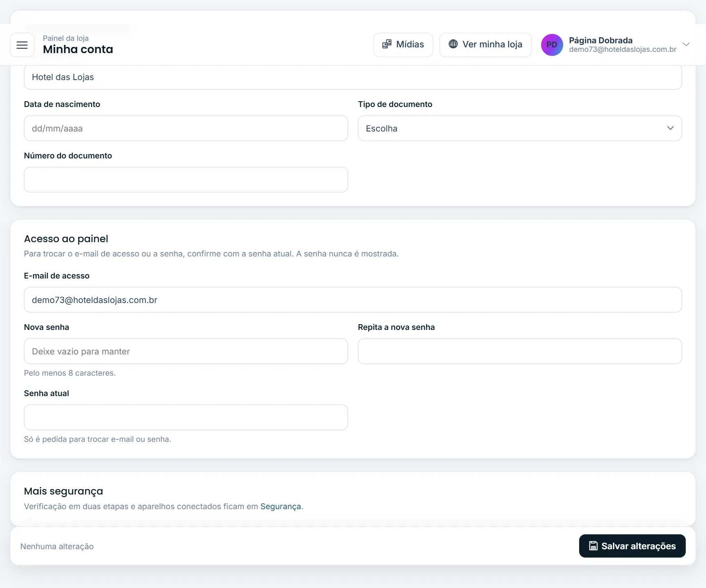Click the Mídias button
Screen dimensions: 706x588
pos(403,45)
